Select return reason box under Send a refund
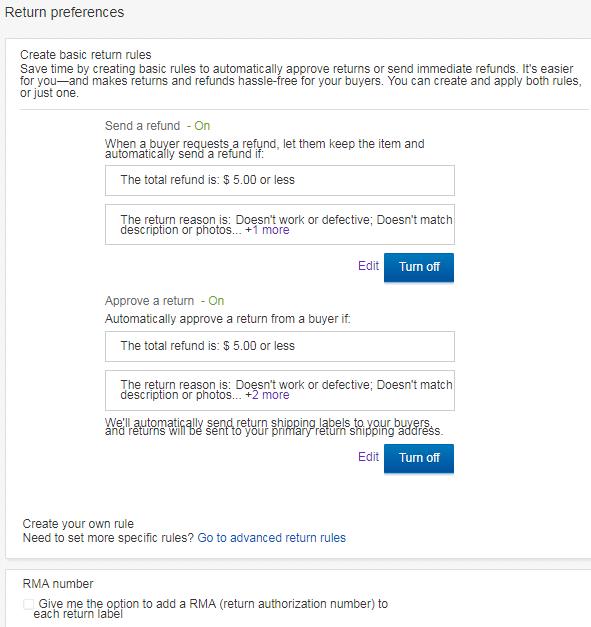Screen dimensions: 591x627 [x=280, y=224]
